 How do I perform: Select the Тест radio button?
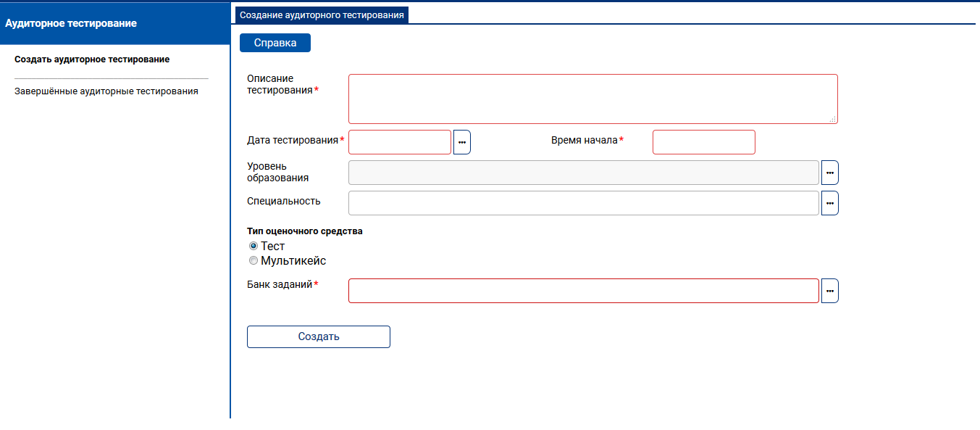(x=254, y=246)
